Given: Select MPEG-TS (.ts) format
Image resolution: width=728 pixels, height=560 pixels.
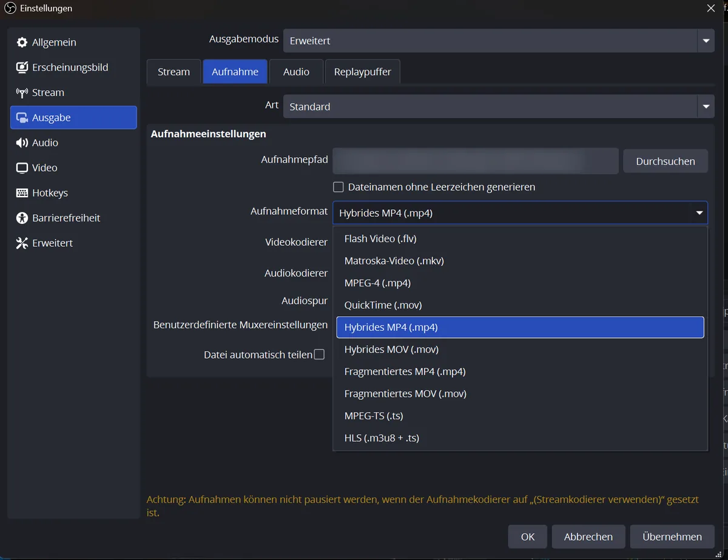Looking at the screenshot, I should pyautogui.click(x=520, y=416).
